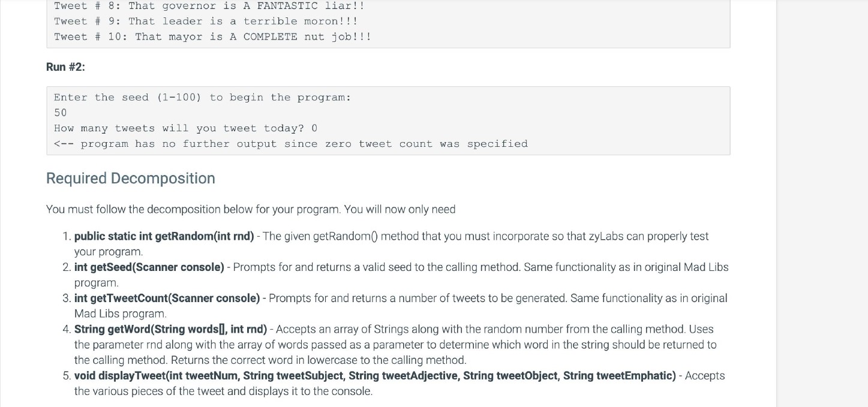This screenshot has width=868, height=407.
Task: Click the Tweet # 10 mayor output line
Action: (212, 37)
